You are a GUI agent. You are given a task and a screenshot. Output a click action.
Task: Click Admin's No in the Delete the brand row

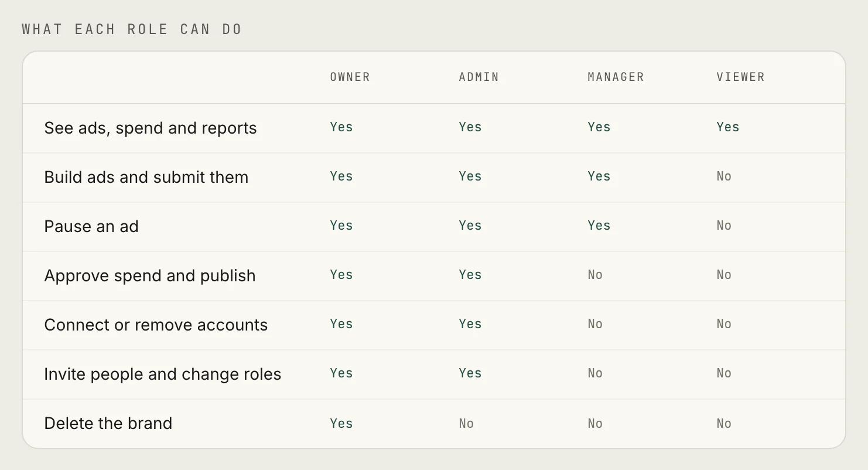[x=466, y=424]
